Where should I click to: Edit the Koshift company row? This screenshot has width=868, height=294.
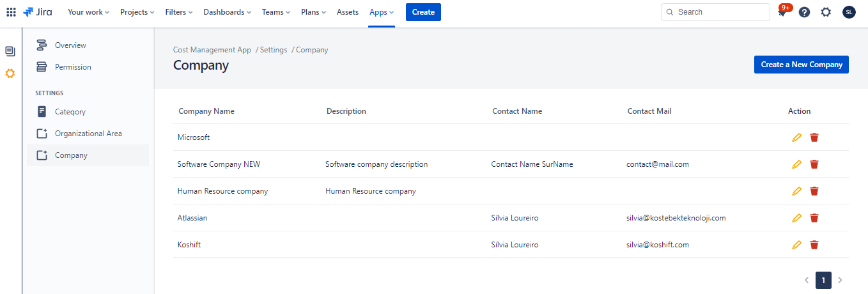pos(796,245)
